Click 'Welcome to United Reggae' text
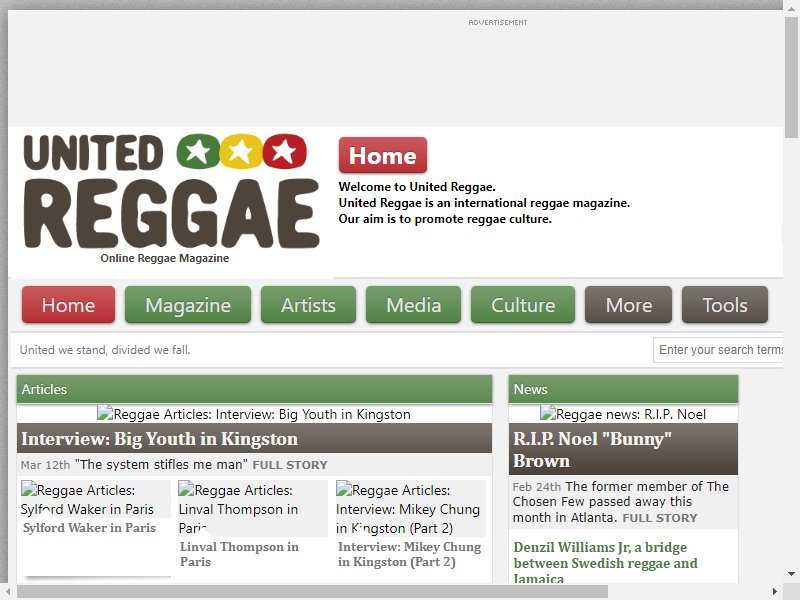 pos(417,187)
